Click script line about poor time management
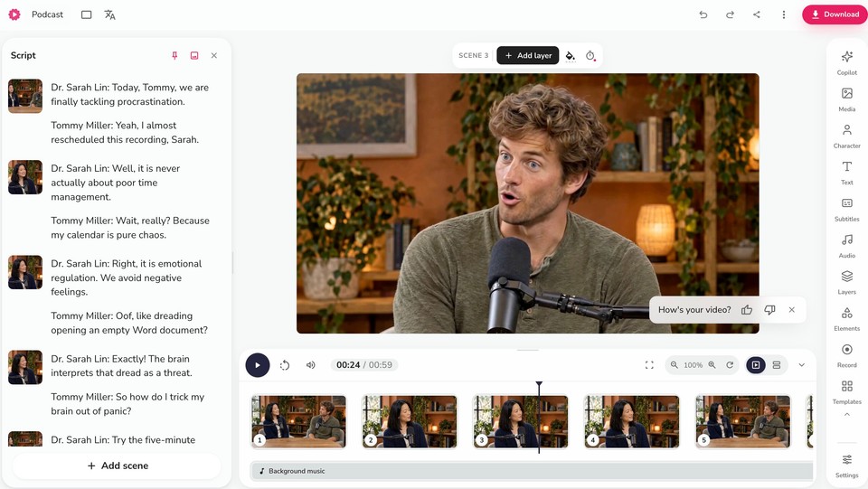 [115, 183]
